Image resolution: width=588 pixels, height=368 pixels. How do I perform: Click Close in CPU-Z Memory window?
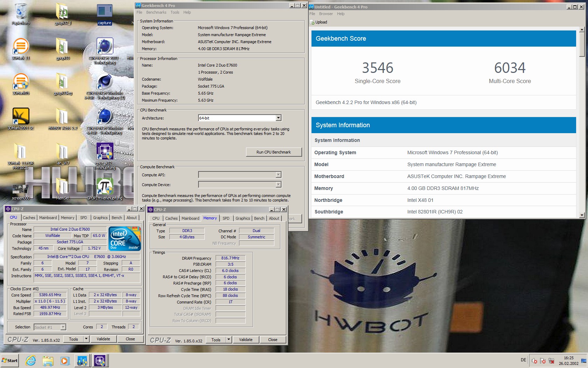[x=273, y=340]
